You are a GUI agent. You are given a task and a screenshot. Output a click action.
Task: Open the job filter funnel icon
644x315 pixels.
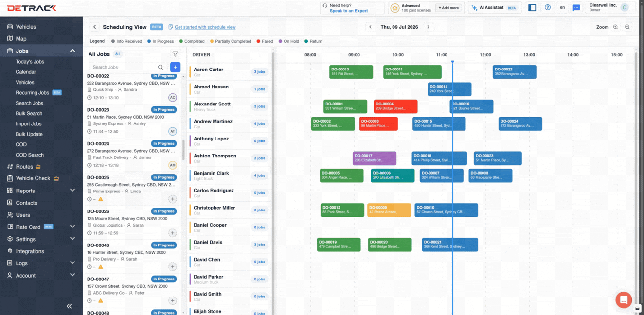point(175,54)
